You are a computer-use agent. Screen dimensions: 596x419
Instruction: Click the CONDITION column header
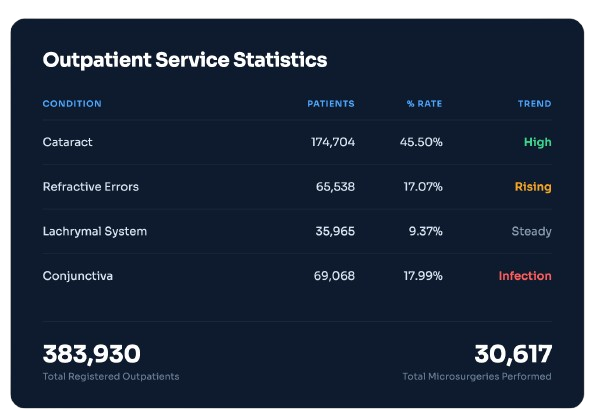(72, 103)
